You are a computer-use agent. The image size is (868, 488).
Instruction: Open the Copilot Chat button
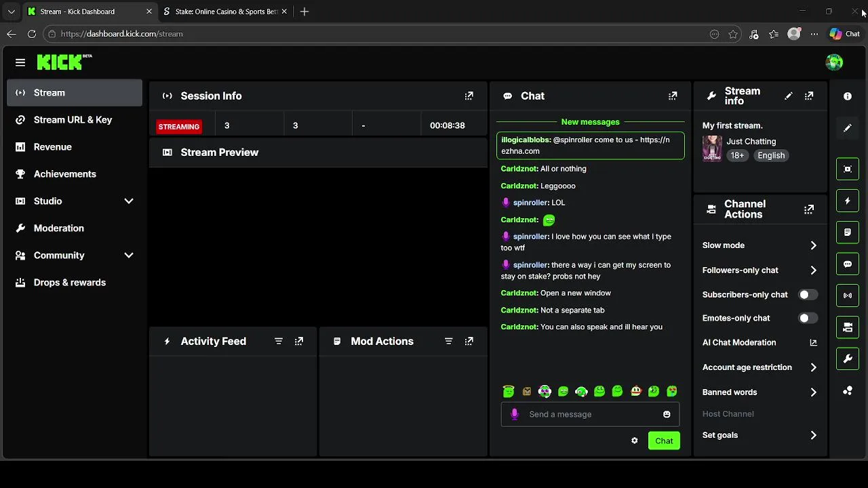click(845, 34)
